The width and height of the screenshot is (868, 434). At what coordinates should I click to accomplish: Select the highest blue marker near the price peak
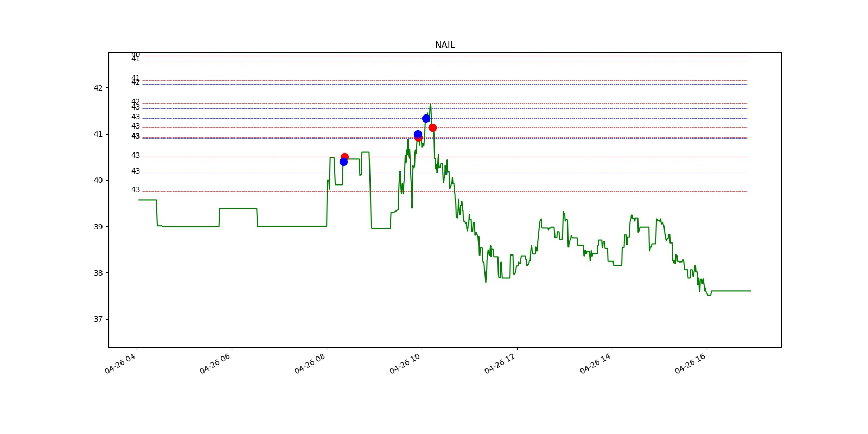(426, 118)
